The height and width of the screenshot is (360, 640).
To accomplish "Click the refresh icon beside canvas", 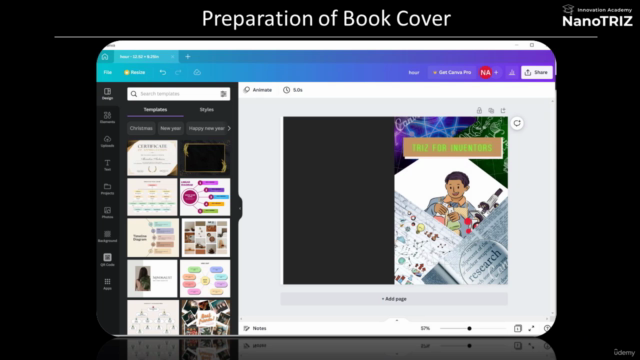I will point(517,123).
